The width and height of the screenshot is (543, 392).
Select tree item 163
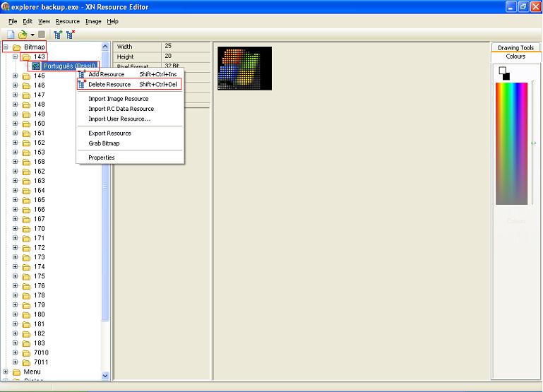pyautogui.click(x=39, y=181)
